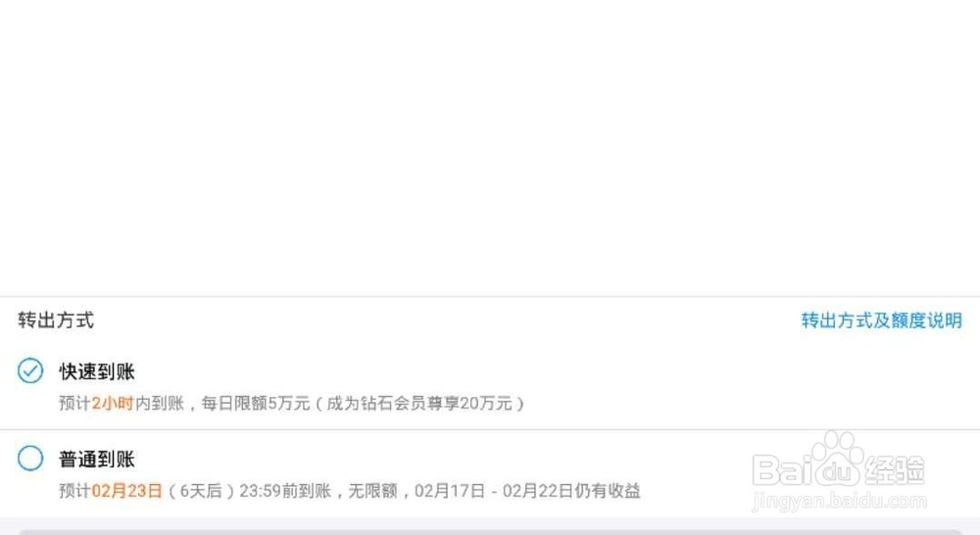Click the 快速到账 option title
980x535 pixels.
[x=97, y=372]
